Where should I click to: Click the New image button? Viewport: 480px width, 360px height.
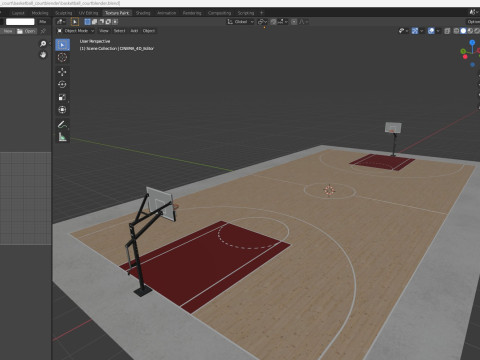(7, 31)
